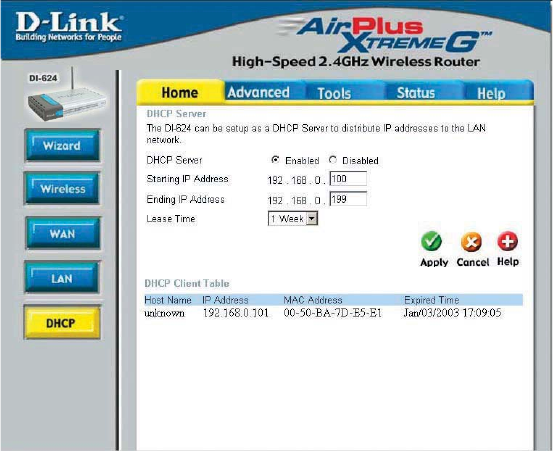Select the Enabled DHCP Server radio button

click(275, 160)
